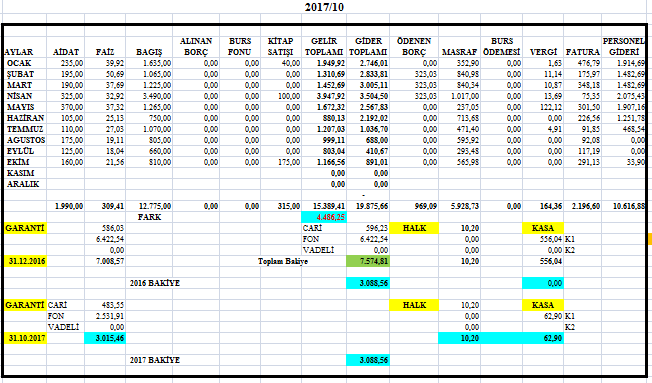The image size is (652, 383).
Task: Click the cyan 3.015,46 total cell
Action: [105, 338]
